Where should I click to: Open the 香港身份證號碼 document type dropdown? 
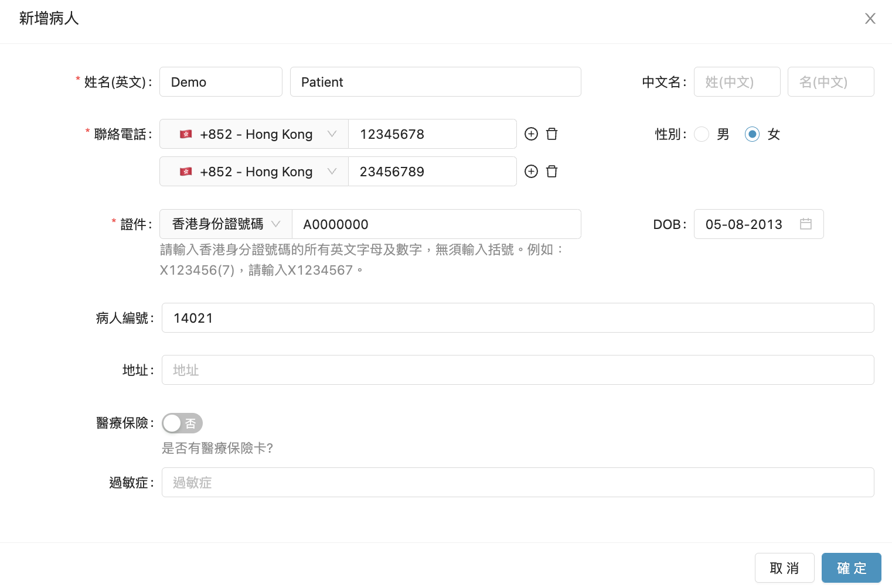tap(226, 224)
